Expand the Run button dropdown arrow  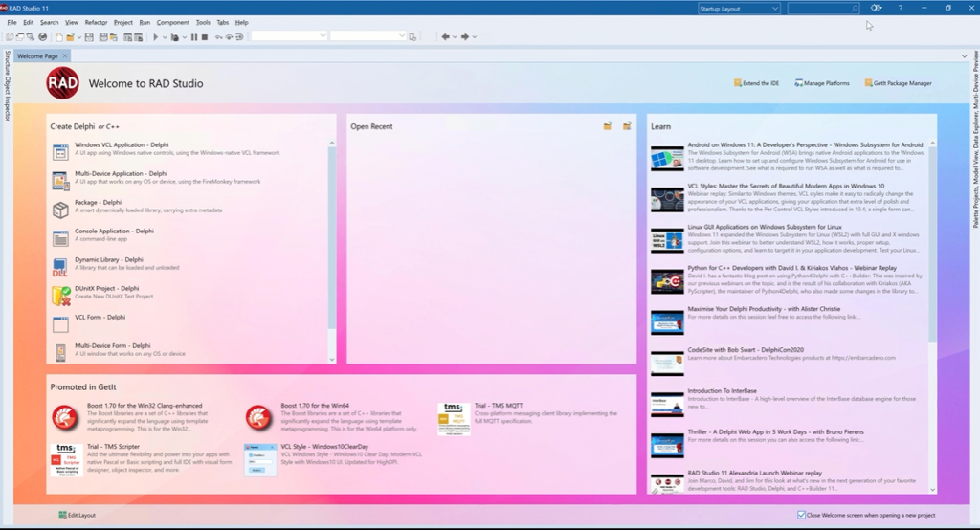165,37
